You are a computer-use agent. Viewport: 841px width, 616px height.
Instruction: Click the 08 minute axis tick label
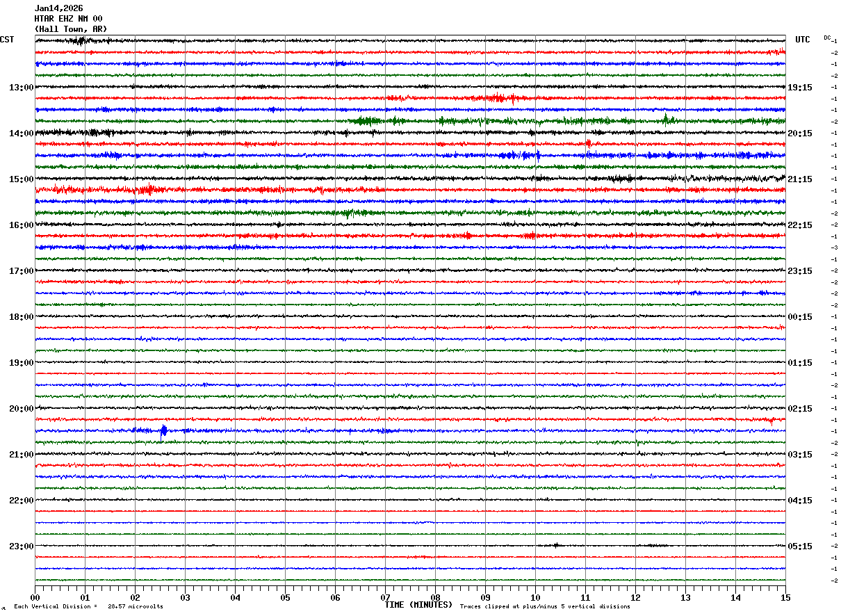click(x=435, y=597)
